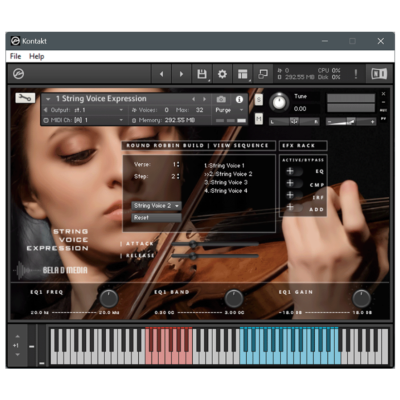Open the Purge dropdown menu
This screenshot has height=400, width=400.
coord(229,110)
